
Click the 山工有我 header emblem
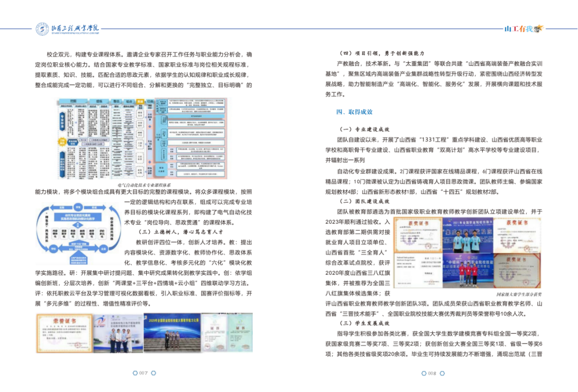524,29
